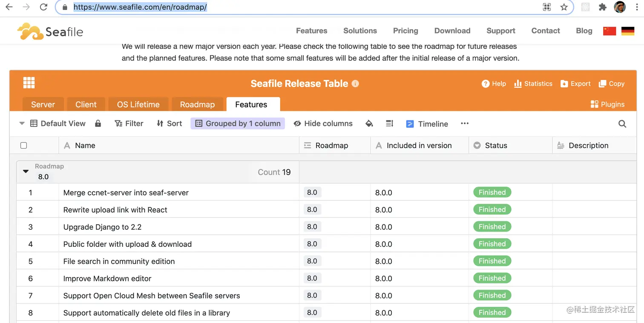Open the more options ellipsis menu

point(465,123)
